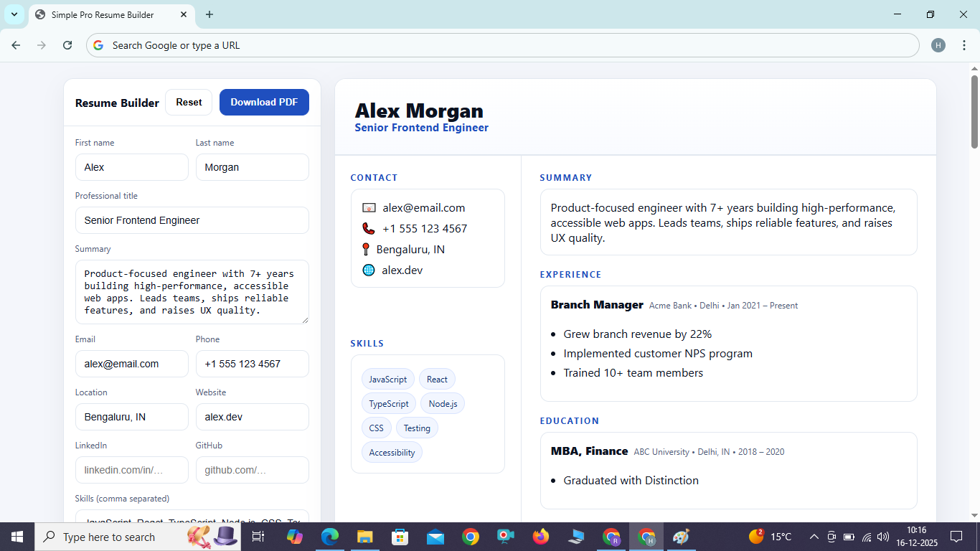Click the browser back arrow

point(15,44)
